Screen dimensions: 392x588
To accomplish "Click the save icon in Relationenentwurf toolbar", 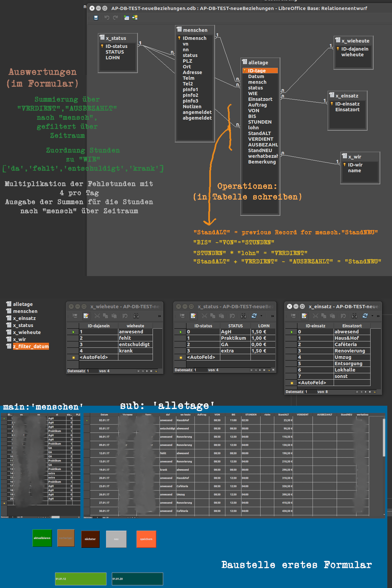I will click(96, 18).
